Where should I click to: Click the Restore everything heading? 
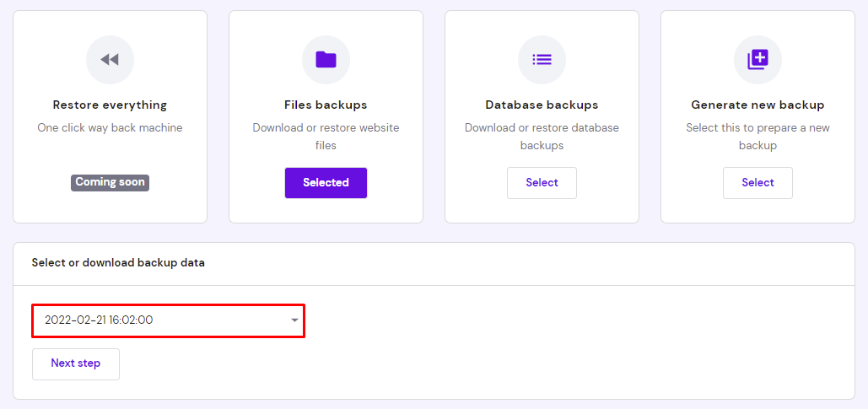(110, 105)
